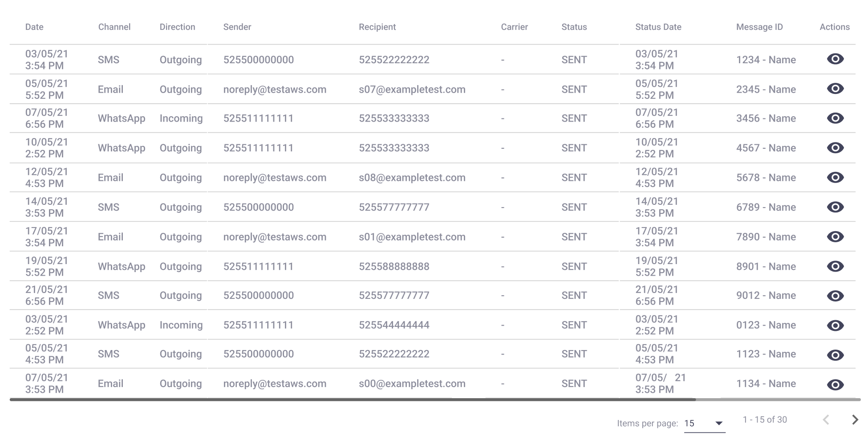Open eye action for message 1134 - Name

click(835, 385)
